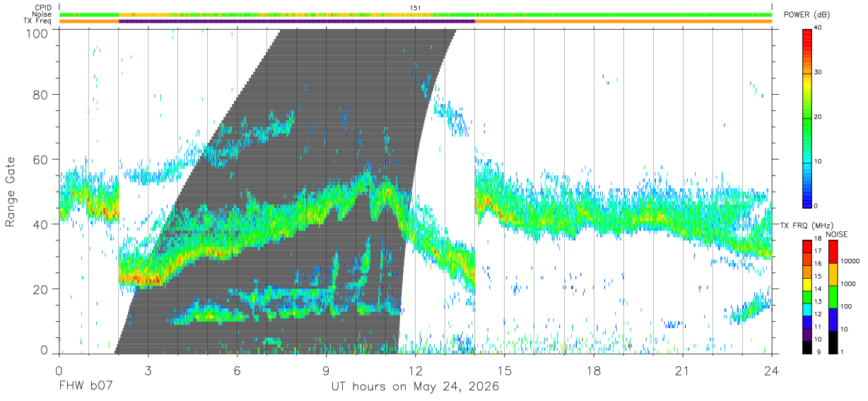
Task: Click the FHW b07 radar label
Action: point(86,387)
